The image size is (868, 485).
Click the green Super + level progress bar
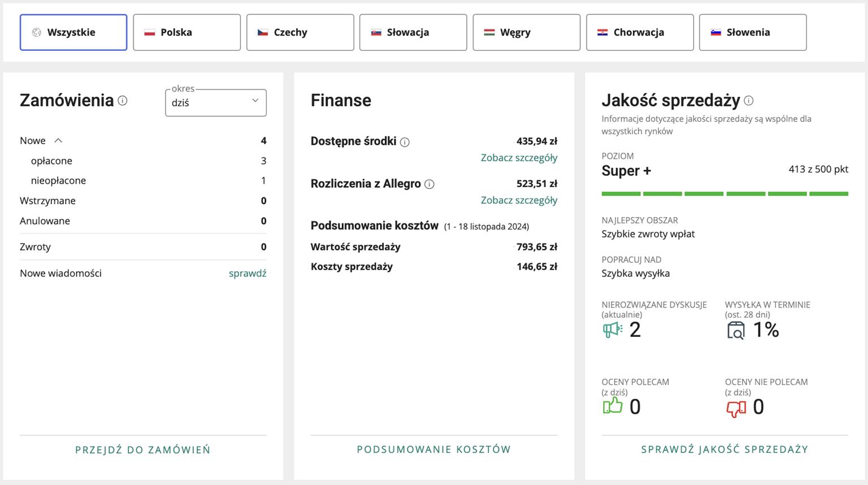click(724, 194)
